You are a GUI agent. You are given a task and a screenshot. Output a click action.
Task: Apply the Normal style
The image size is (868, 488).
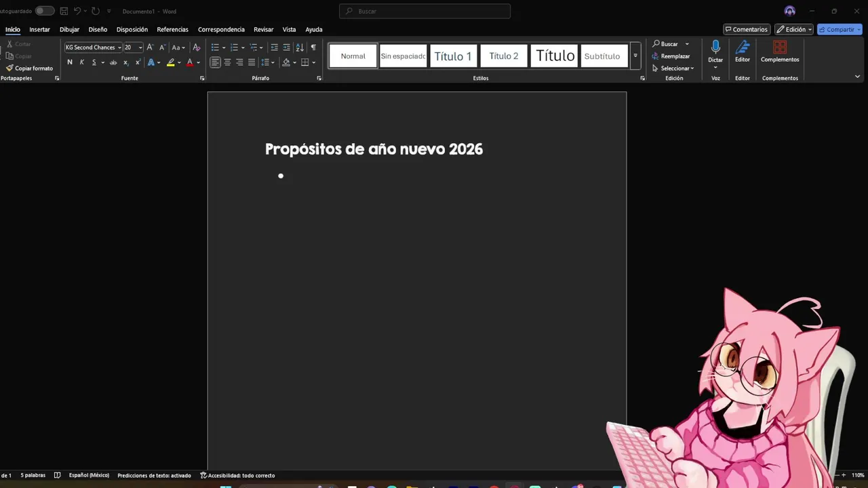click(x=353, y=56)
